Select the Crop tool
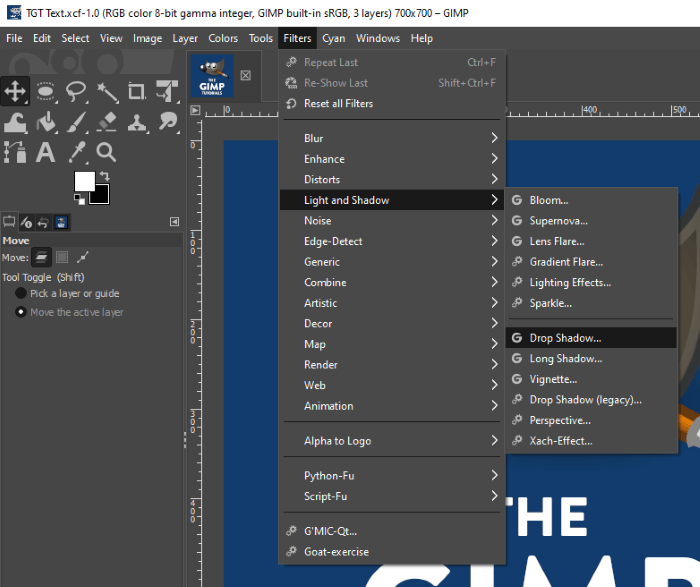 click(137, 91)
